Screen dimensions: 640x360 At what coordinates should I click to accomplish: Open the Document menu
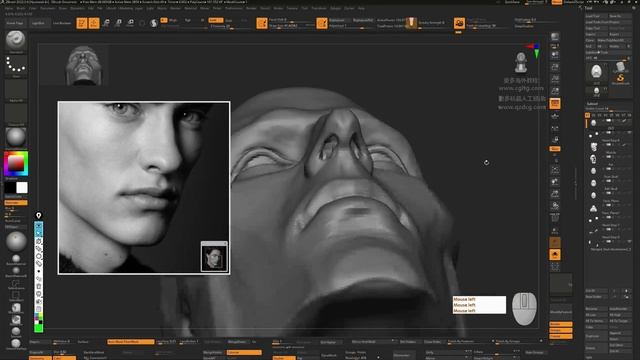click(x=47, y=8)
